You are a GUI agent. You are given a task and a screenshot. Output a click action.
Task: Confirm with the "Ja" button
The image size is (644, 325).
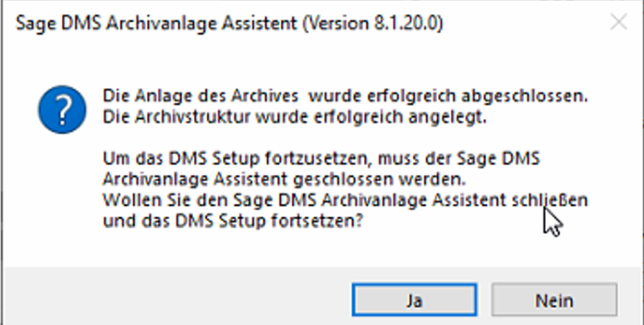(415, 301)
